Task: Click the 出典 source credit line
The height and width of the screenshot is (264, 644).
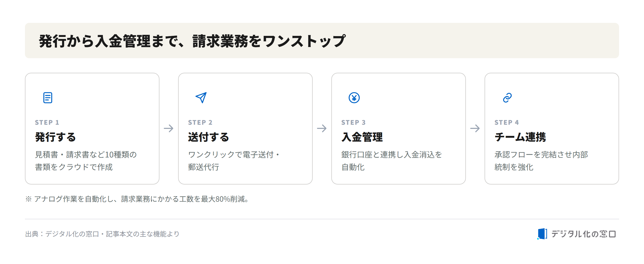Action: tap(102, 234)
